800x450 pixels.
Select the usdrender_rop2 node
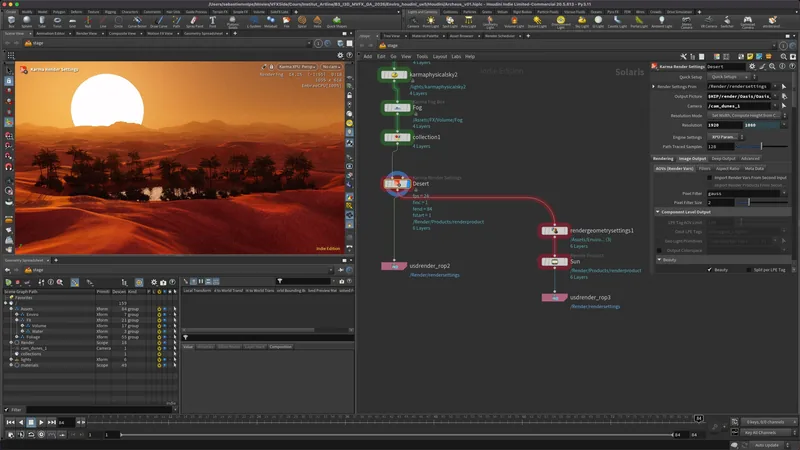pyautogui.click(x=394, y=266)
